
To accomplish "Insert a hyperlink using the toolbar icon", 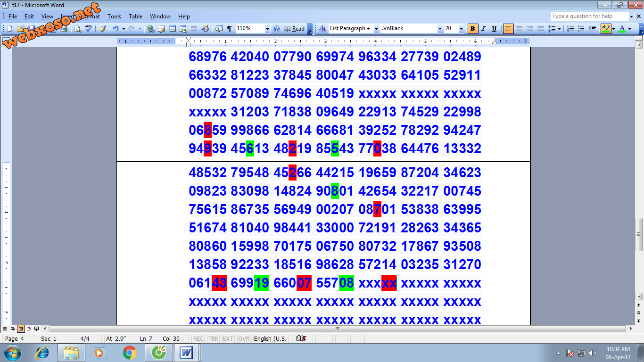I will pyautogui.click(x=150, y=29).
